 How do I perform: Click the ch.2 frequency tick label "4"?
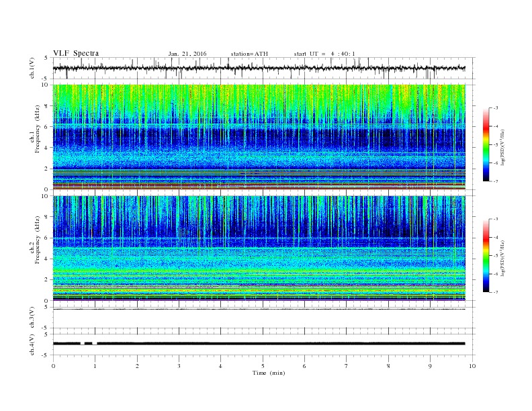coord(46,259)
